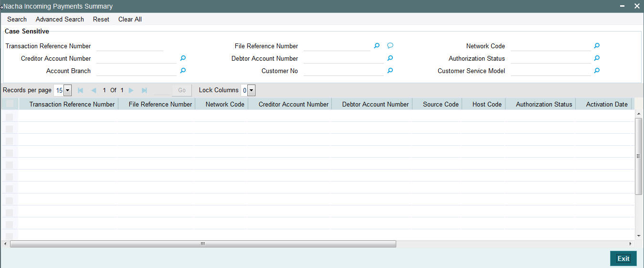This screenshot has width=644, height=268.
Task: Tick the first row checkbox in results table
Action: pyautogui.click(x=10, y=117)
